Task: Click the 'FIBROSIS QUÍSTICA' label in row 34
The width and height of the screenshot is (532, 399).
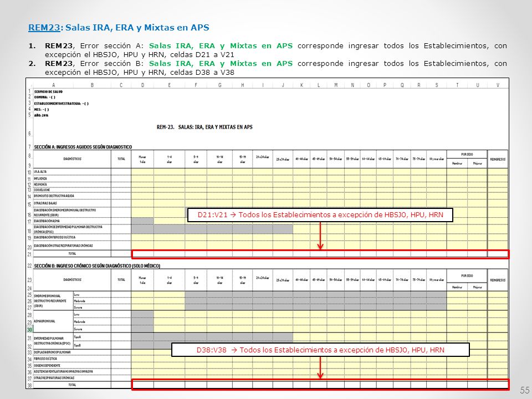Action: 45,359
